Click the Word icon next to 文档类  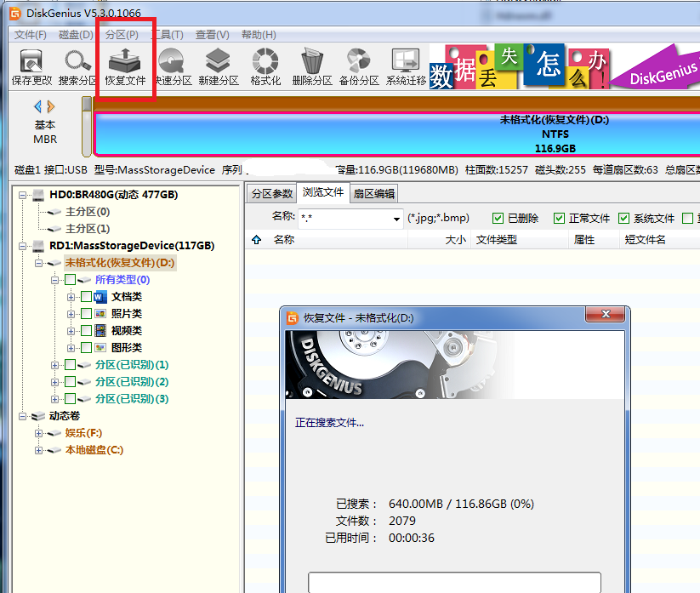100,297
